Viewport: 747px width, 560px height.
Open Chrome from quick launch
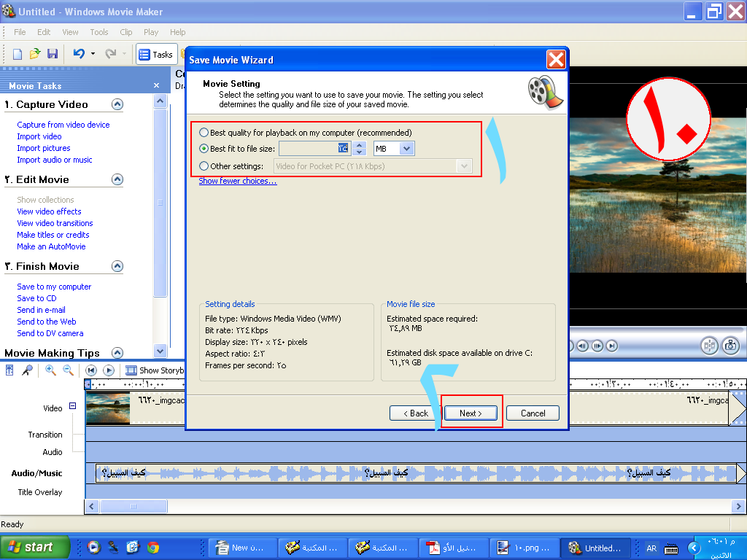pyautogui.click(x=153, y=548)
